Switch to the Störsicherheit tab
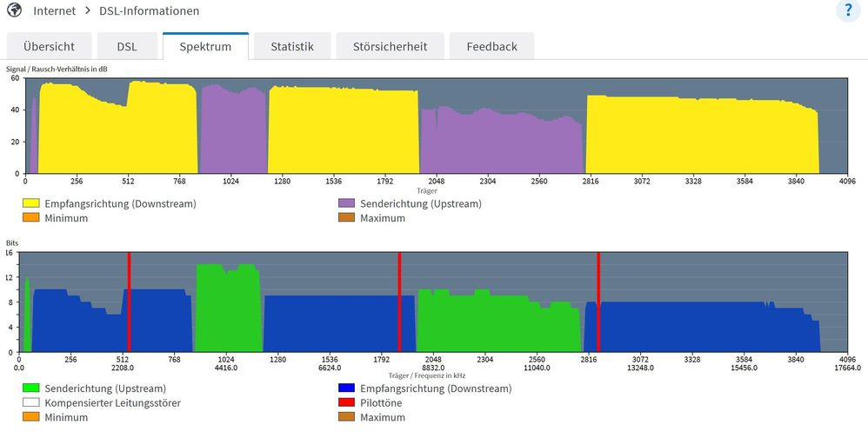This screenshot has height=438, width=868. (391, 46)
